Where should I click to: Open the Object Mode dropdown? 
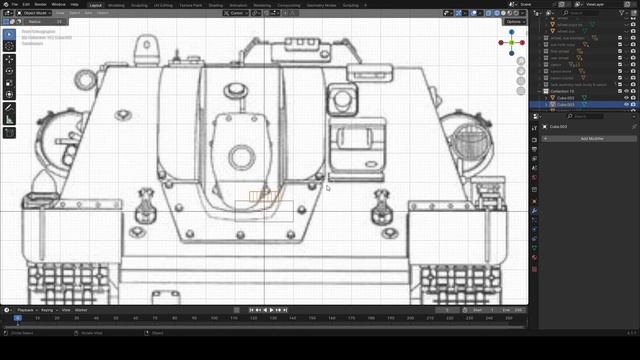pyautogui.click(x=34, y=13)
